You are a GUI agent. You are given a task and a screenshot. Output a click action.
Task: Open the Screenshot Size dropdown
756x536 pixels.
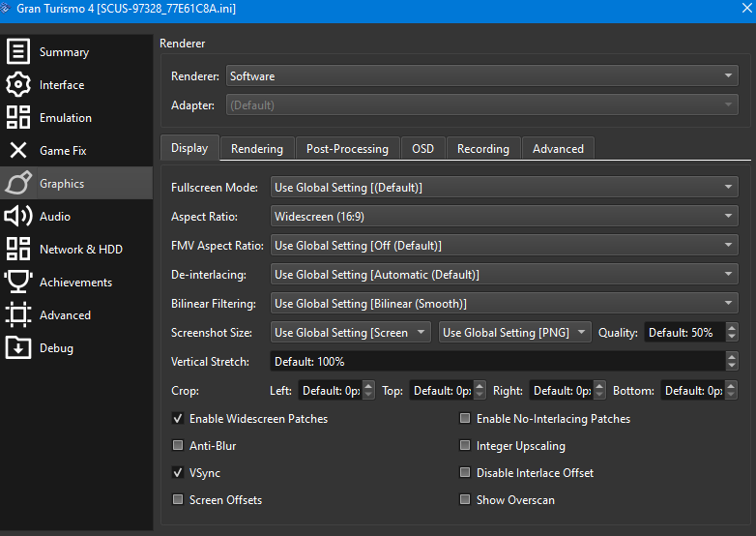point(351,332)
